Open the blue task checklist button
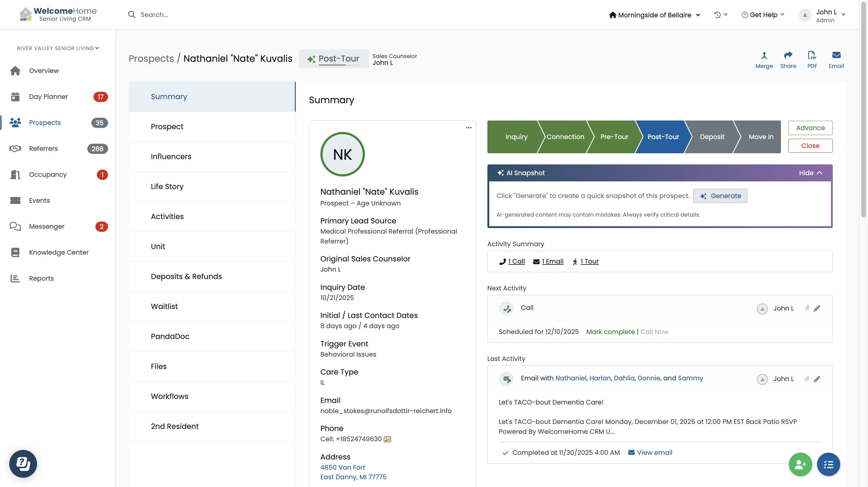 pos(828,464)
